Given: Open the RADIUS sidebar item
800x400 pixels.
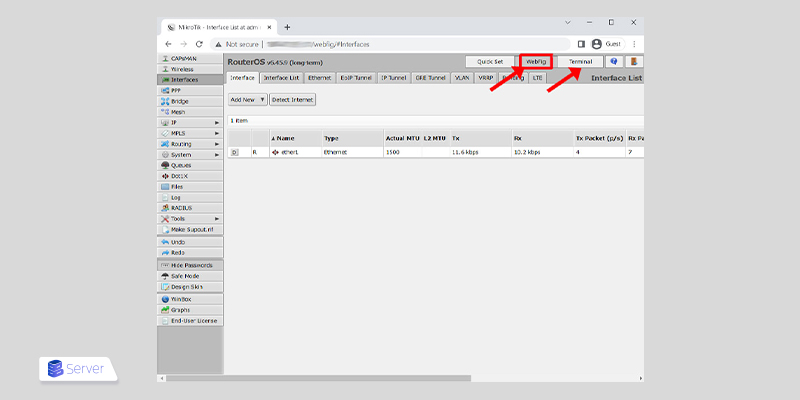Looking at the screenshot, I should tap(190, 208).
